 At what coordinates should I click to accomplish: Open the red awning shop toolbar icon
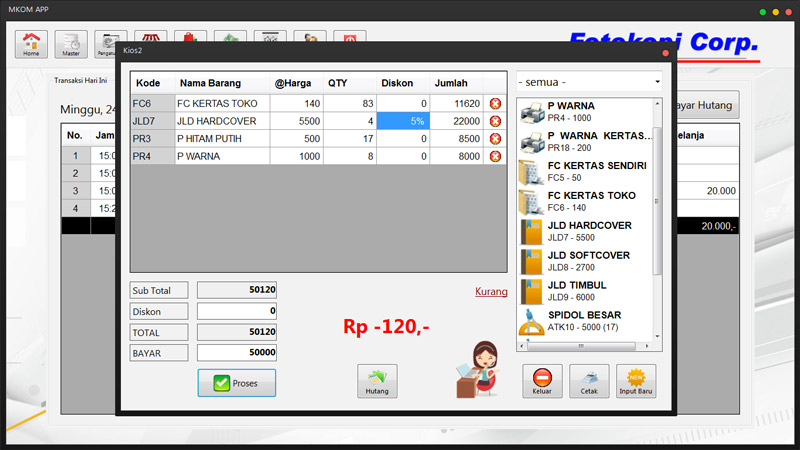tap(151, 37)
